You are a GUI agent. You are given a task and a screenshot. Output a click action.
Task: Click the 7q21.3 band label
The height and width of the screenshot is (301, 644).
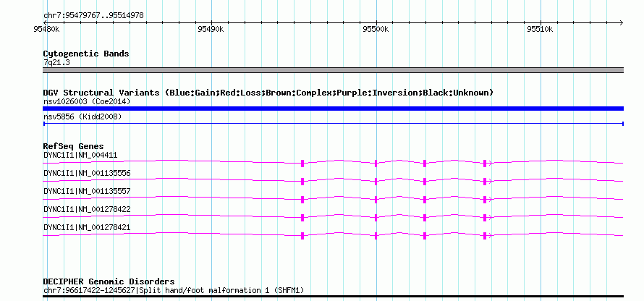(x=56, y=62)
